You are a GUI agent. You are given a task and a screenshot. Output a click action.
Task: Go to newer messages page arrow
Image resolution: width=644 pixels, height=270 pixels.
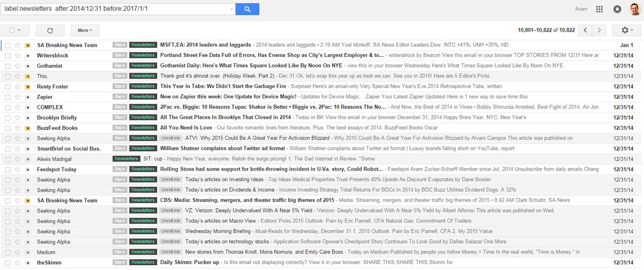pos(586,31)
